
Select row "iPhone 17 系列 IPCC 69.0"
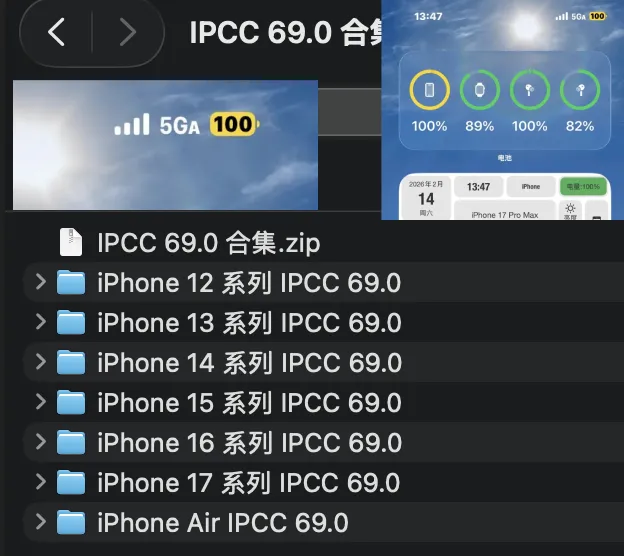click(x=324, y=482)
